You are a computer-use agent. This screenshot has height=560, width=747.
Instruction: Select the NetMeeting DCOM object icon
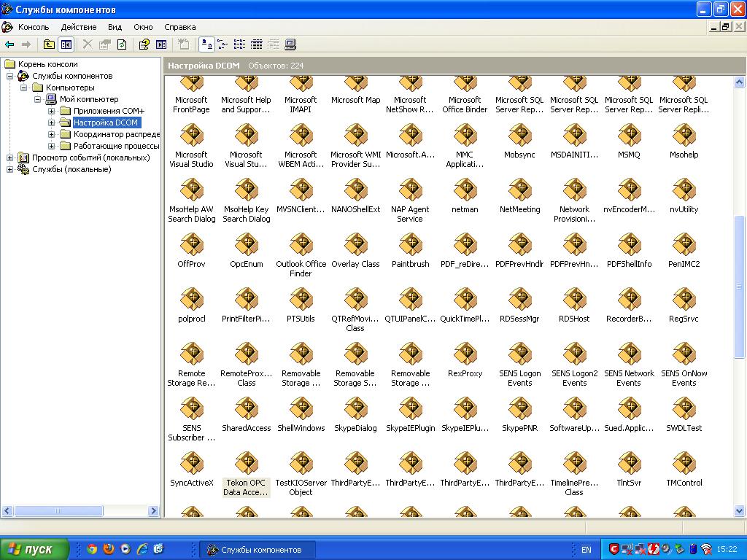(x=519, y=191)
